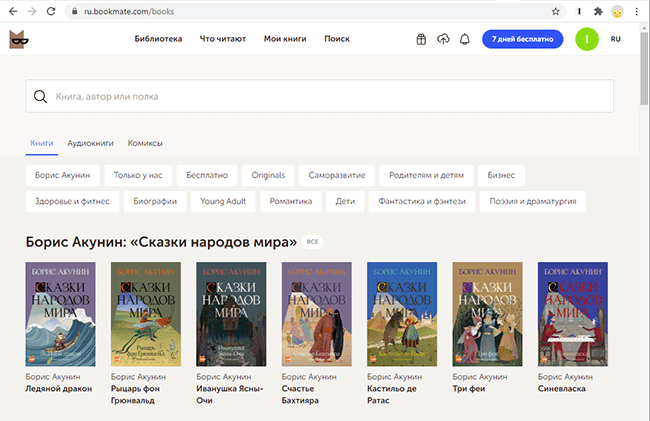Click the Ледяной дракон title link
Screen dimensions: 650x421
click(x=59, y=389)
